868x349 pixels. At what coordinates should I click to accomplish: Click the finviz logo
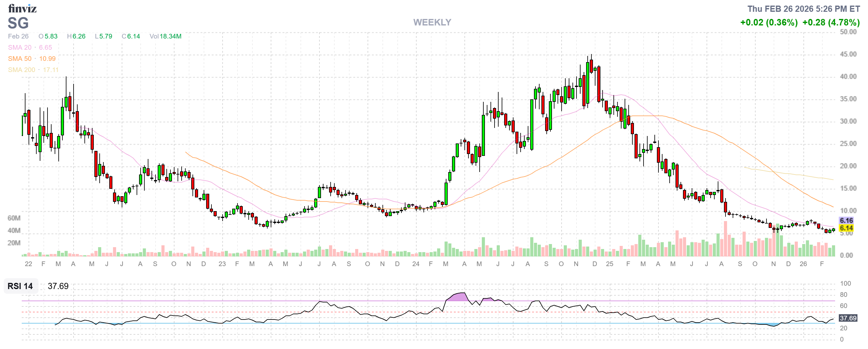click(22, 8)
